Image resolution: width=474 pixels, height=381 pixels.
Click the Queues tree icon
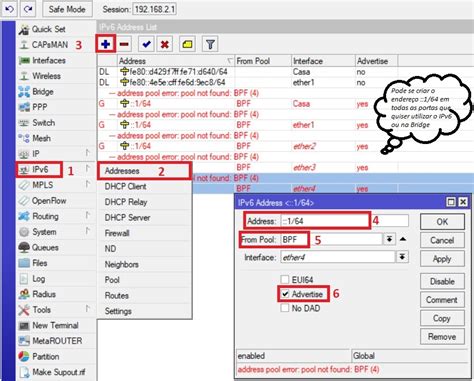(24, 247)
